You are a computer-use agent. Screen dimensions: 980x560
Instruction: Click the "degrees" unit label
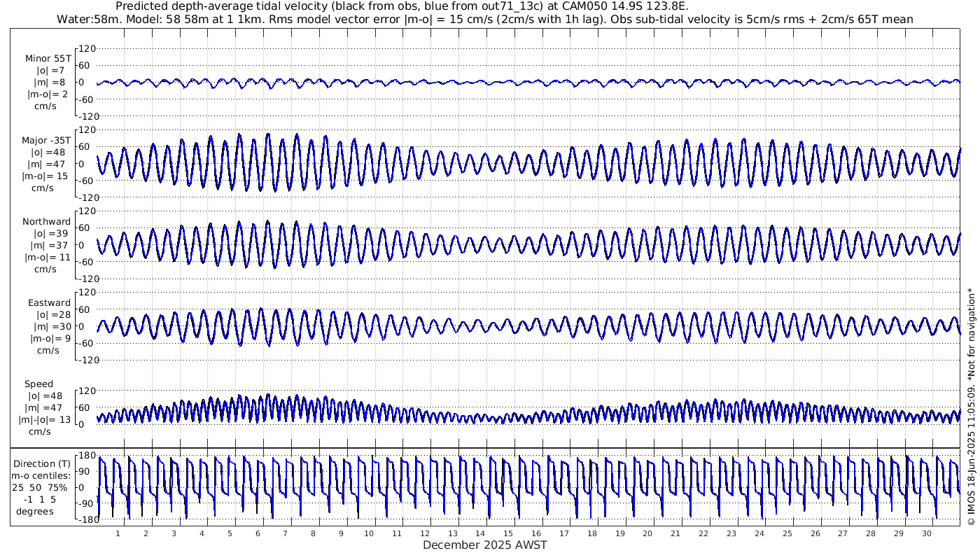tap(35, 511)
